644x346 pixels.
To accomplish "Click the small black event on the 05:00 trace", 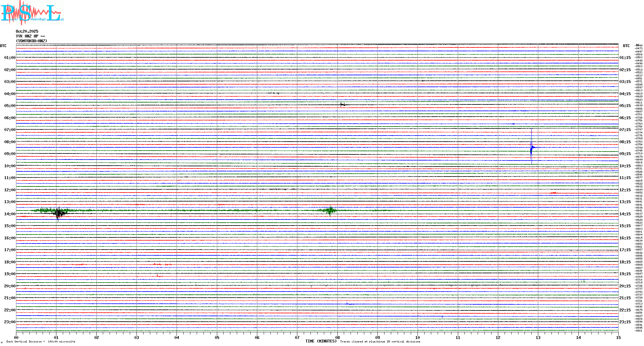I will pos(343,104).
